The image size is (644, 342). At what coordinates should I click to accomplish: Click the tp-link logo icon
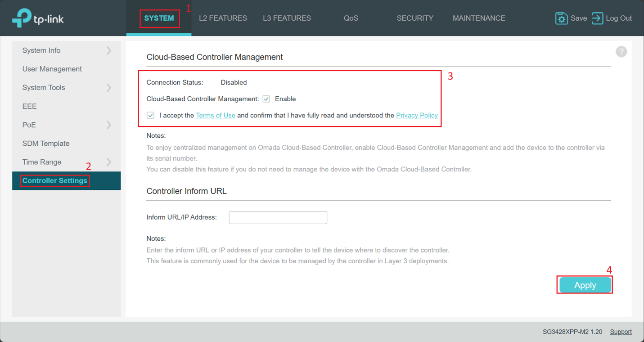(22, 18)
